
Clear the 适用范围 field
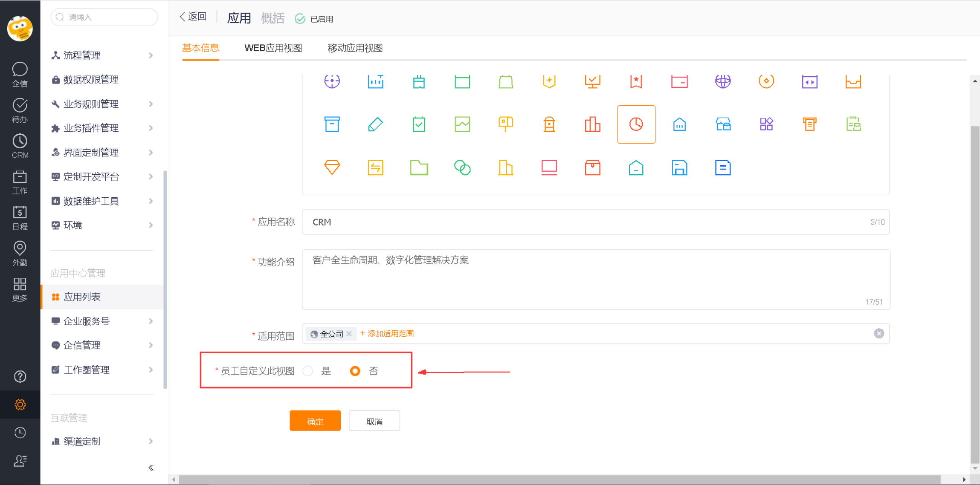(879, 334)
